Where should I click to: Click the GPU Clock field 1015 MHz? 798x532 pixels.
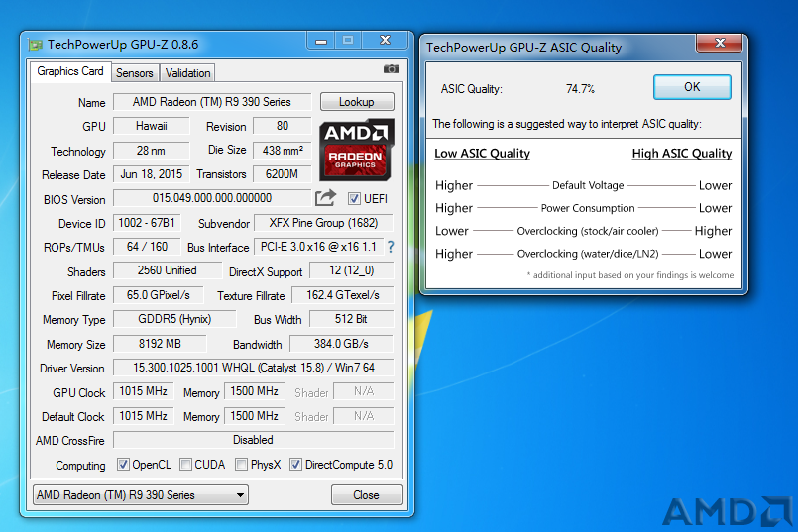(x=144, y=391)
